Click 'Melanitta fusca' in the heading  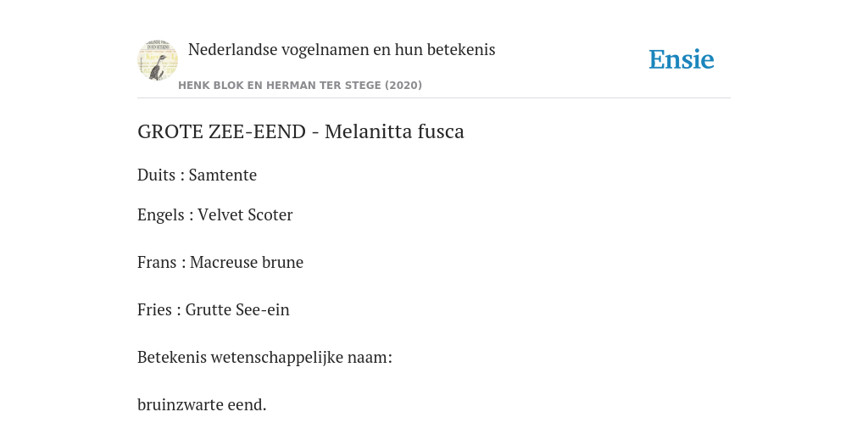click(x=394, y=131)
